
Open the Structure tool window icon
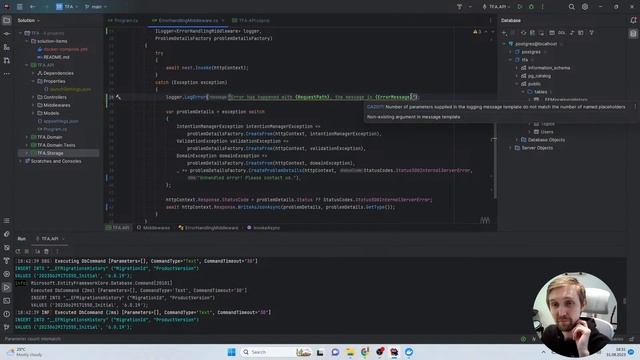click(x=7, y=47)
